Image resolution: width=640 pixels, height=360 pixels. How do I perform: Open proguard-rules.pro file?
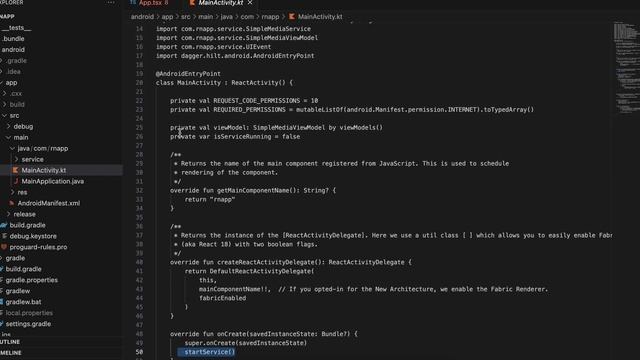point(38,247)
